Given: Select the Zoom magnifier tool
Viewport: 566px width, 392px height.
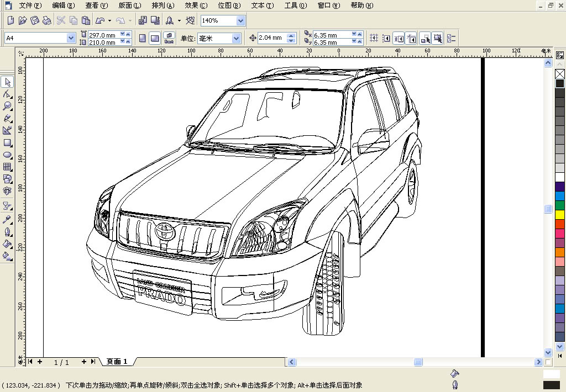Looking at the screenshot, I should pos(7,106).
